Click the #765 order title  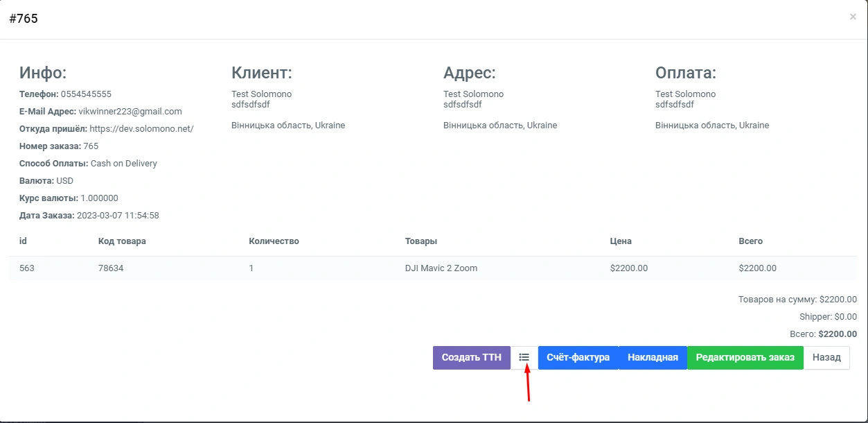pyautogui.click(x=24, y=19)
